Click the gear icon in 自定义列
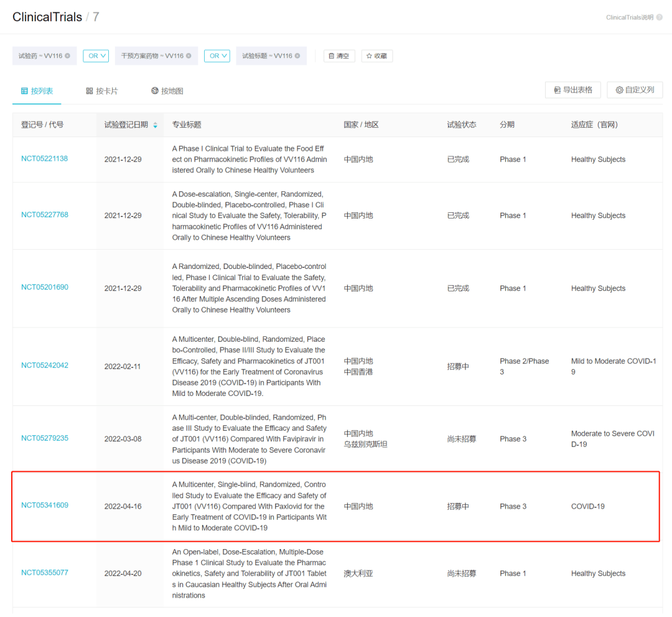 pyautogui.click(x=619, y=90)
